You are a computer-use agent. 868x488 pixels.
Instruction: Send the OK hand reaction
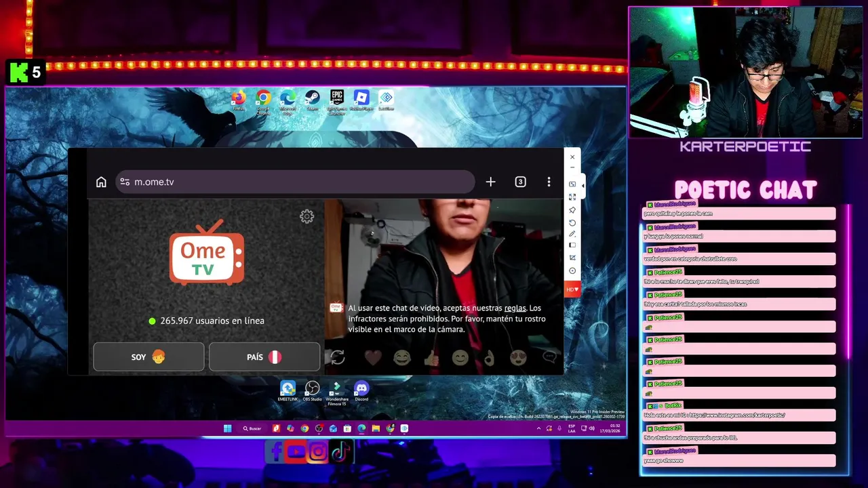[489, 357]
